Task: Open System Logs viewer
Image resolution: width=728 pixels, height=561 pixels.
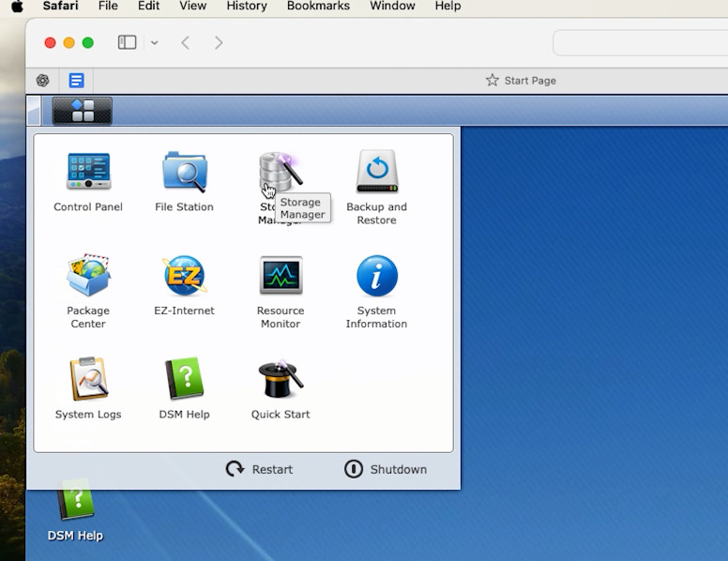Action: coord(88,388)
